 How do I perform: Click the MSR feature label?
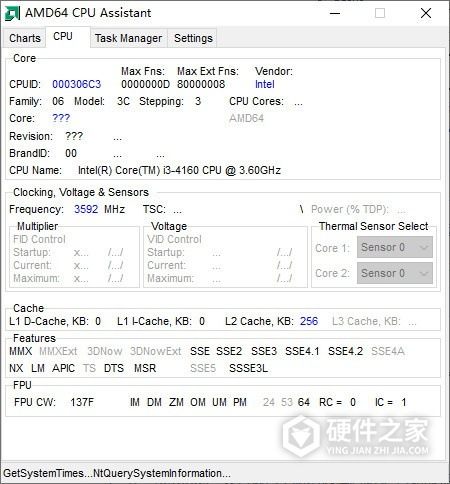tap(145, 368)
